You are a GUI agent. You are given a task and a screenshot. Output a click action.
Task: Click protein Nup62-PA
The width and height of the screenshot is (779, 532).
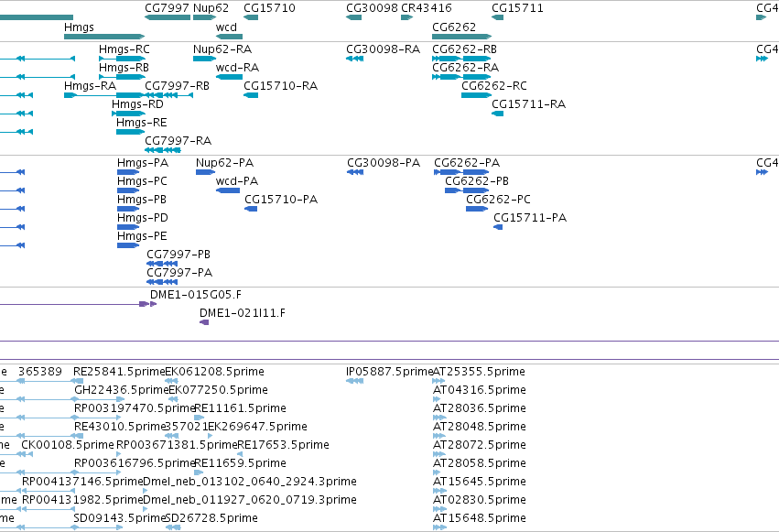click(224, 163)
